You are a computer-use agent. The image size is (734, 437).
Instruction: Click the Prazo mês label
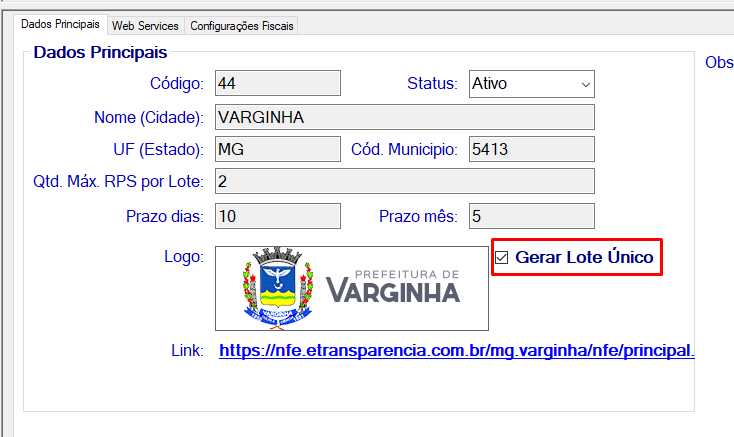tap(418, 216)
